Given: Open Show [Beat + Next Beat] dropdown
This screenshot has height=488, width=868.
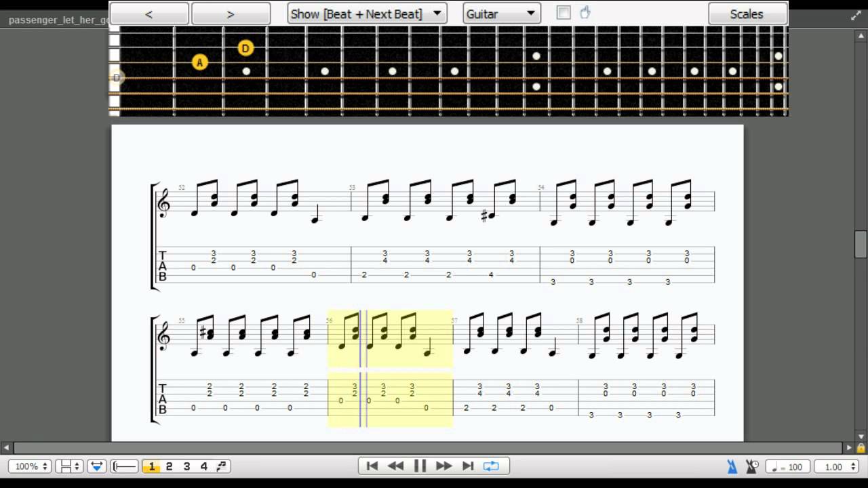Looking at the screenshot, I should (x=367, y=14).
